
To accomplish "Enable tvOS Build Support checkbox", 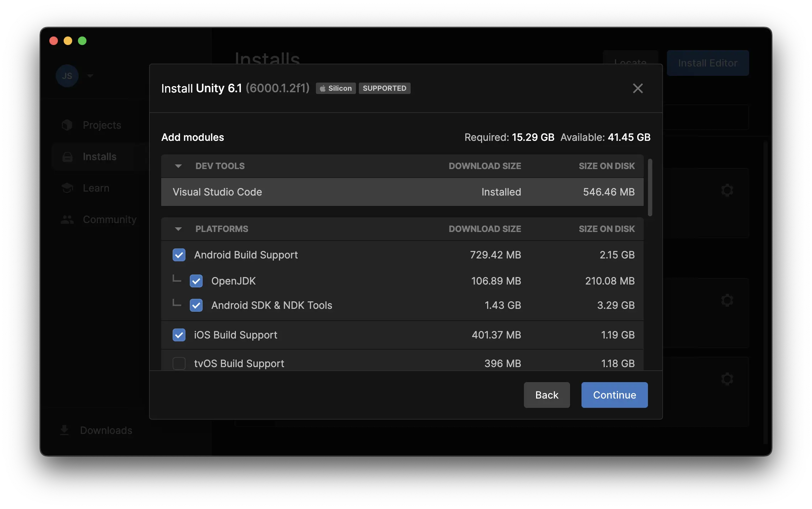I will pos(179,364).
